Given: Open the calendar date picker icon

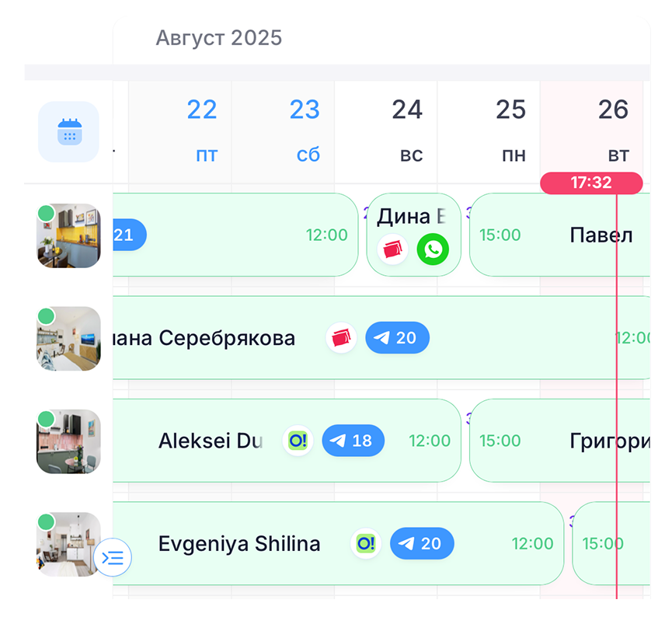Looking at the screenshot, I should click(x=68, y=131).
